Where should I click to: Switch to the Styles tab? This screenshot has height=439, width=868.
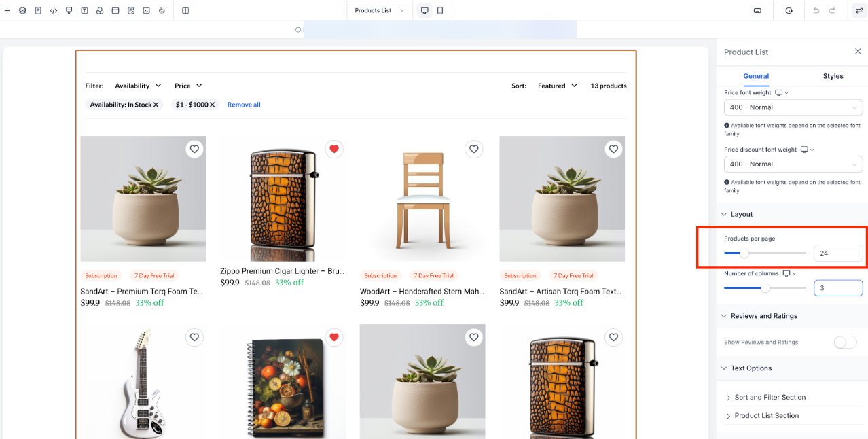pos(833,76)
